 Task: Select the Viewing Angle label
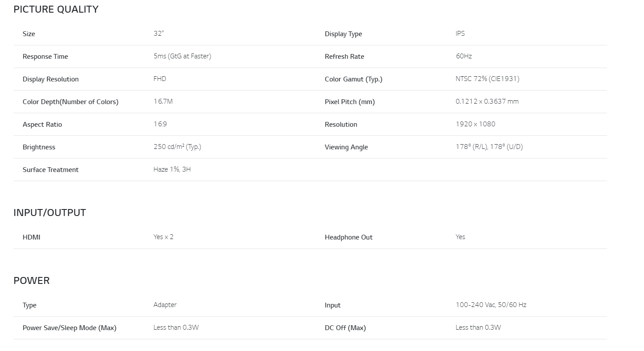(x=346, y=147)
